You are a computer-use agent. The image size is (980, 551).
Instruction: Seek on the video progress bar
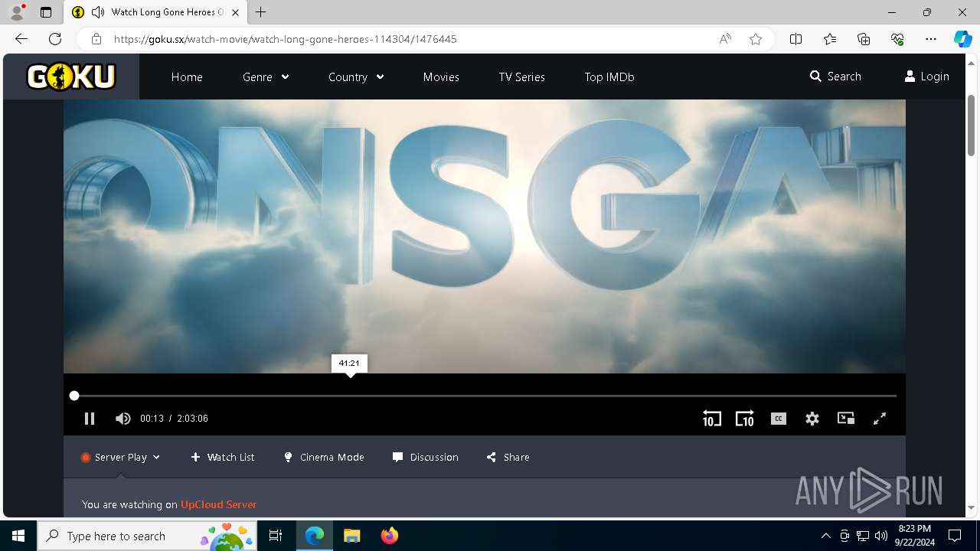point(485,396)
